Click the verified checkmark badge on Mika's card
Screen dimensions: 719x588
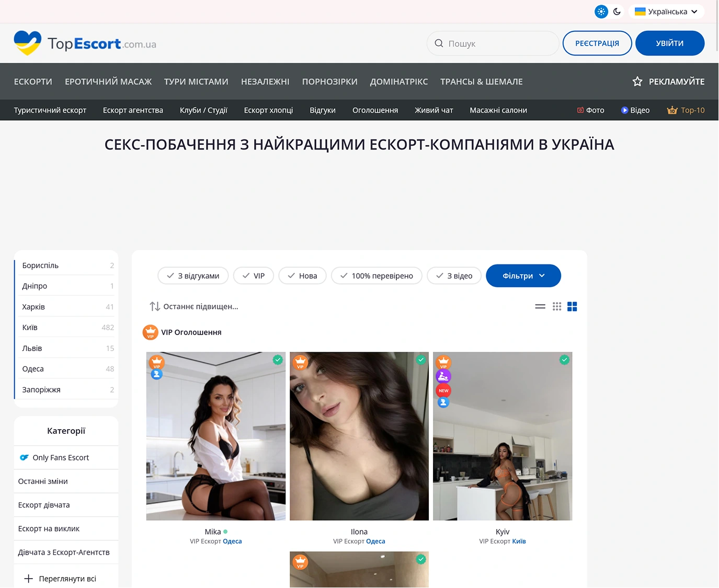(278, 360)
